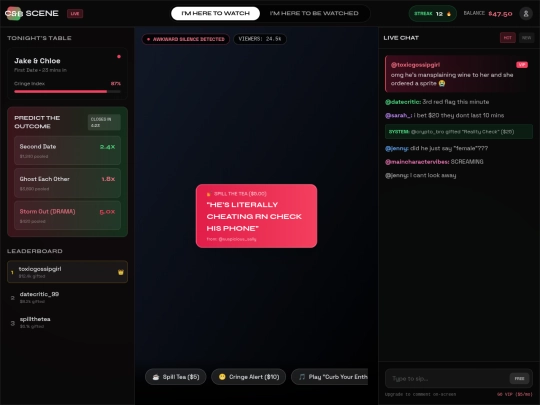Click the teacup icon on Spill Tea button

click(x=156, y=377)
